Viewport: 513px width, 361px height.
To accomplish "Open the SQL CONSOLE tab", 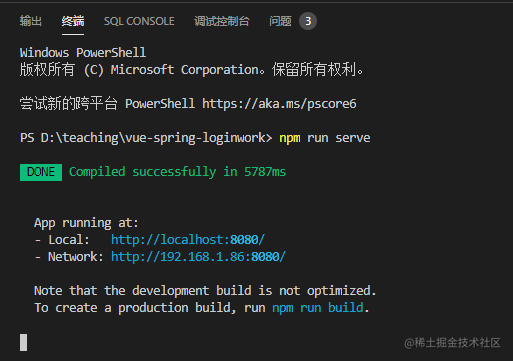I will pos(139,21).
